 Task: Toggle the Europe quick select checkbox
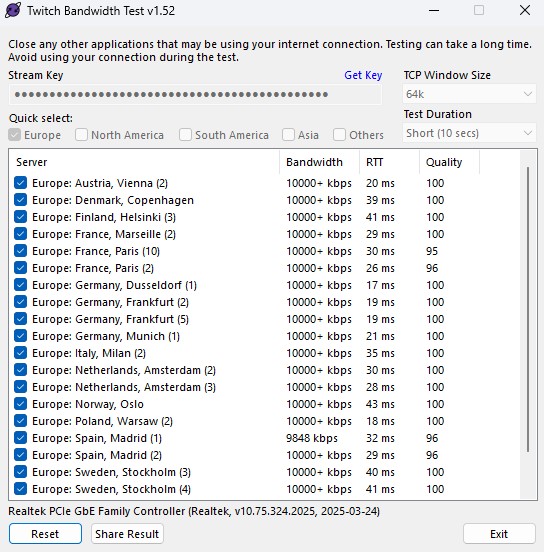[x=14, y=135]
